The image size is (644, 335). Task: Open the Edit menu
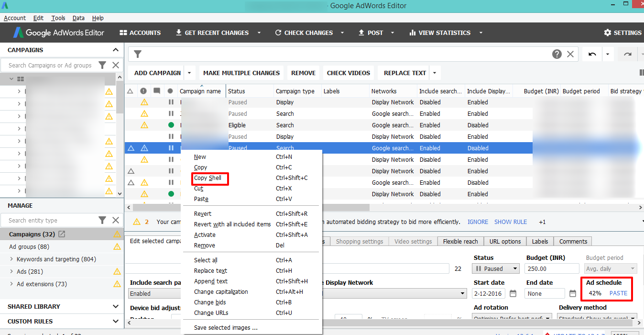pos(38,18)
